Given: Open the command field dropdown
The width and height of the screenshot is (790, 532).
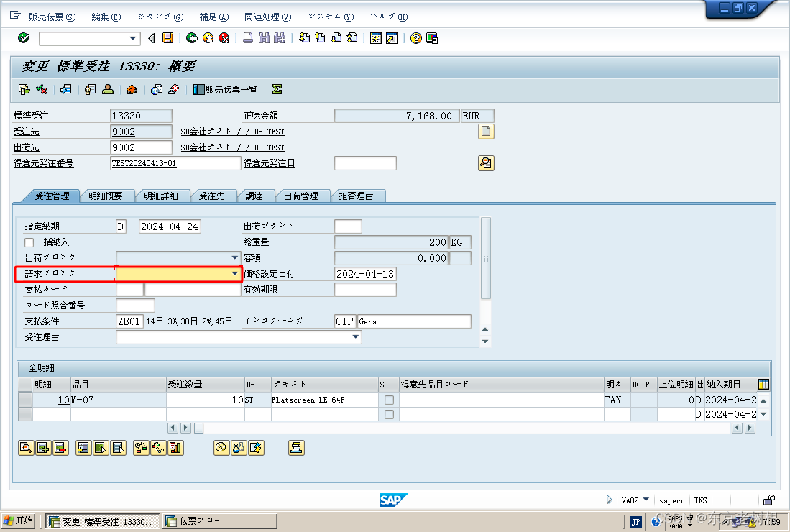Looking at the screenshot, I should pyautogui.click(x=132, y=38).
